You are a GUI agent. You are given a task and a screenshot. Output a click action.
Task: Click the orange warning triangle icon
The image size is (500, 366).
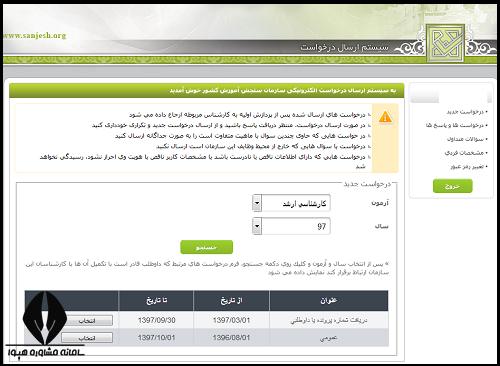point(385,117)
